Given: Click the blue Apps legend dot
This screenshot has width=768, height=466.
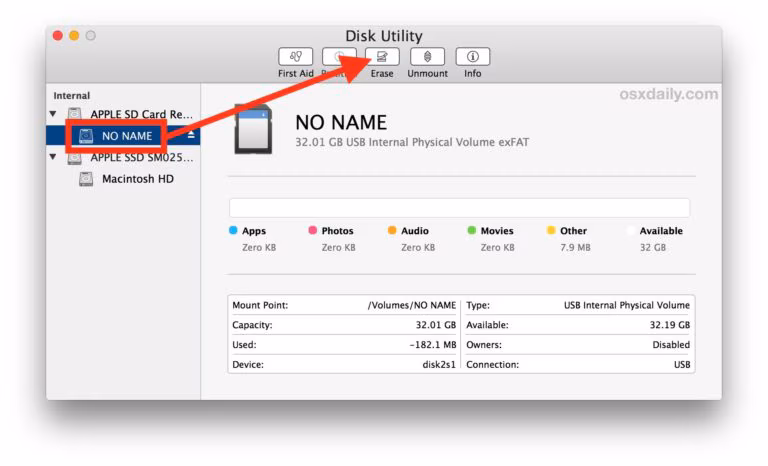Looking at the screenshot, I should (233, 230).
